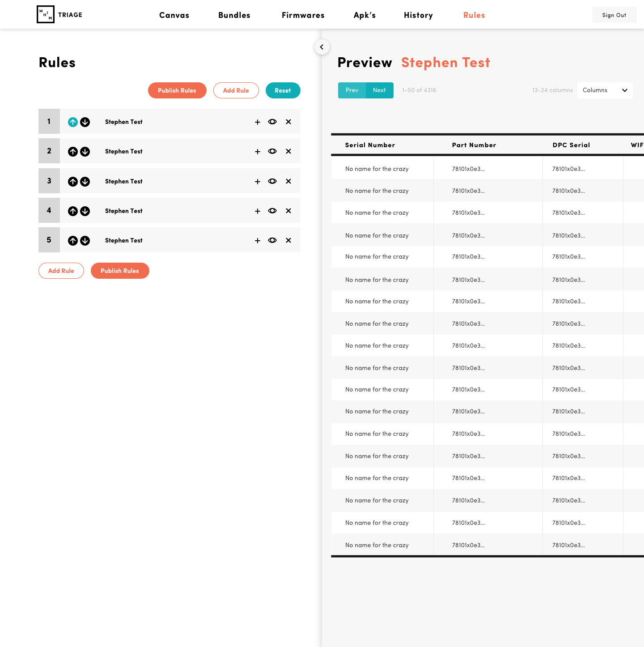Select the Rules tab
Viewport: 644px width, 647px height.
(x=474, y=15)
